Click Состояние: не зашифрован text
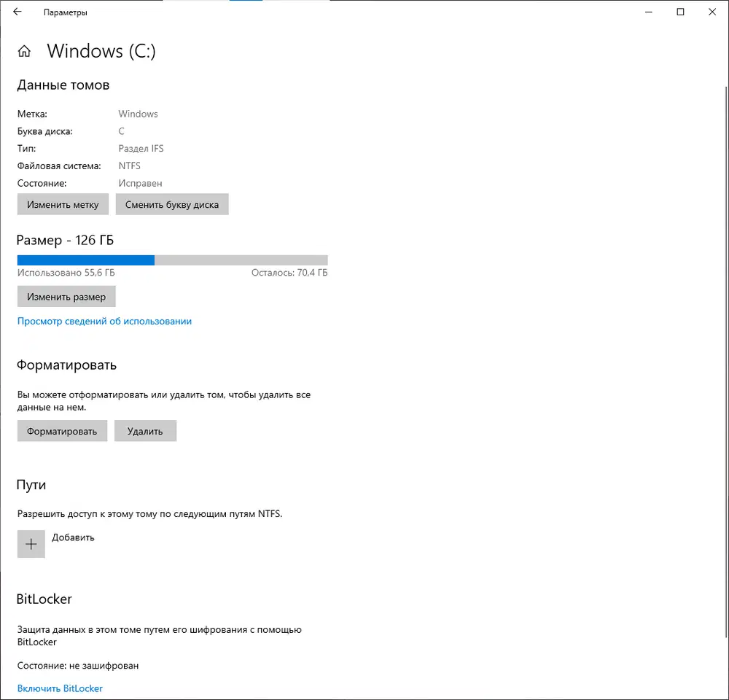 coord(78,666)
